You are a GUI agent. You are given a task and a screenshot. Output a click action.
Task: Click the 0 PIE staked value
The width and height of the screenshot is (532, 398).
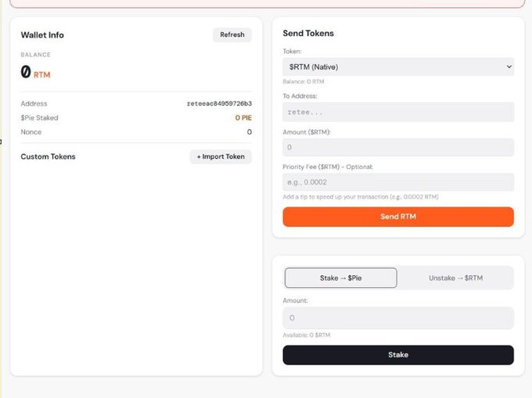tap(243, 117)
